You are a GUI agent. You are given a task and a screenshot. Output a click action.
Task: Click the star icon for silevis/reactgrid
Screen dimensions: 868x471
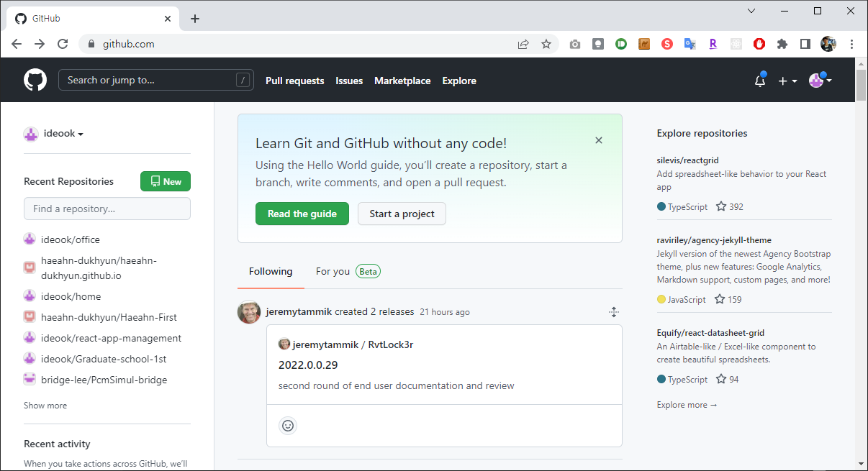click(721, 206)
